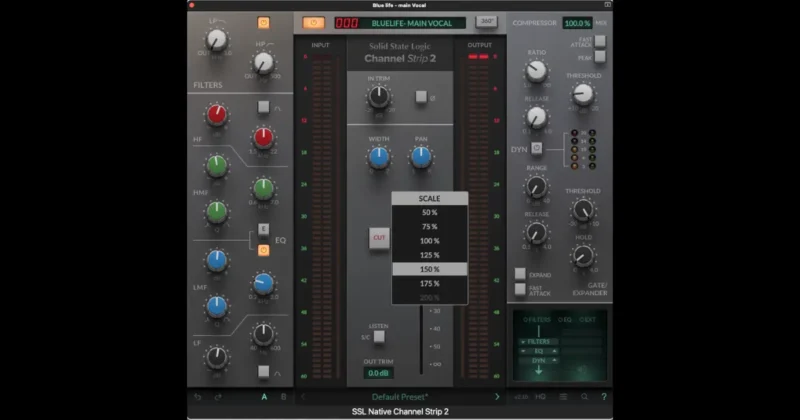Click the compressor MIX 100.0 % field
This screenshot has height=420, width=800.
coord(577,23)
